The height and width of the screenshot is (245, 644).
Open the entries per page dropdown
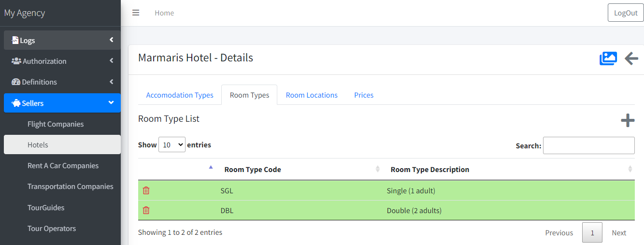[172, 144]
